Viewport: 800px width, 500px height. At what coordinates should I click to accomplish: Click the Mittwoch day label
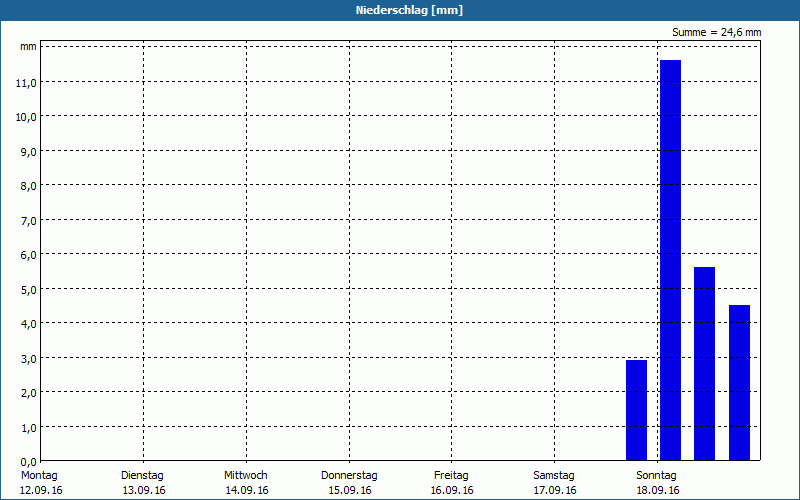click(x=245, y=476)
